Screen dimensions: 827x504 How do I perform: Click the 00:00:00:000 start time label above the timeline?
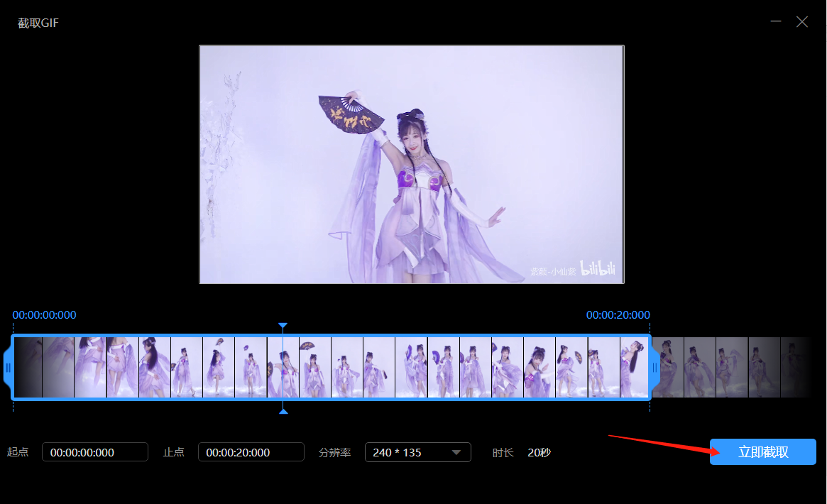point(44,314)
